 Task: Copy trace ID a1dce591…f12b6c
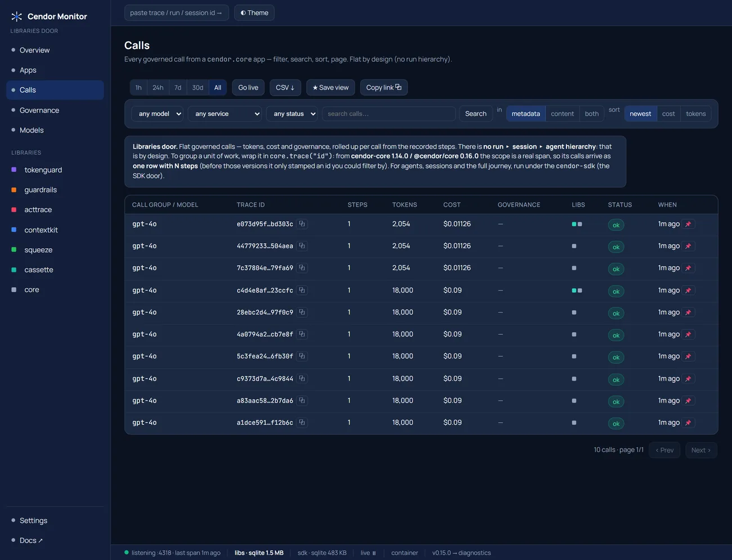[302, 423]
